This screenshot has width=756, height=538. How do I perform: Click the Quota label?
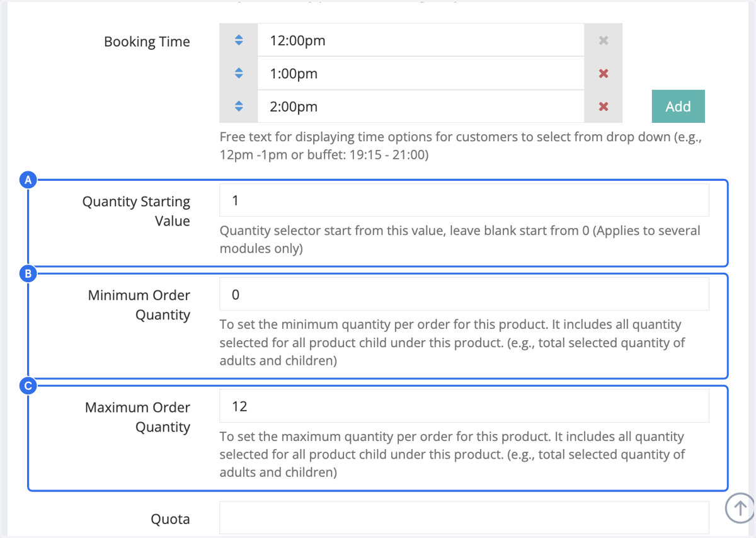pyautogui.click(x=170, y=520)
